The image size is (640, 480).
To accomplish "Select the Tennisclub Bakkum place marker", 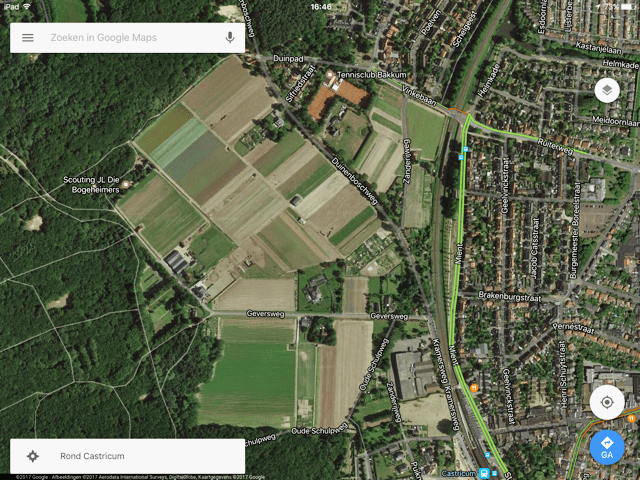I will [330, 75].
